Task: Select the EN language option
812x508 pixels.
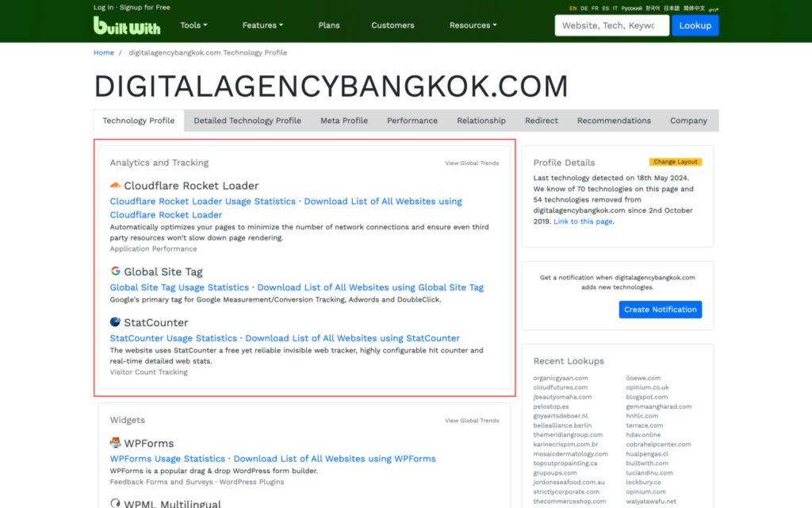Action: [x=573, y=8]
